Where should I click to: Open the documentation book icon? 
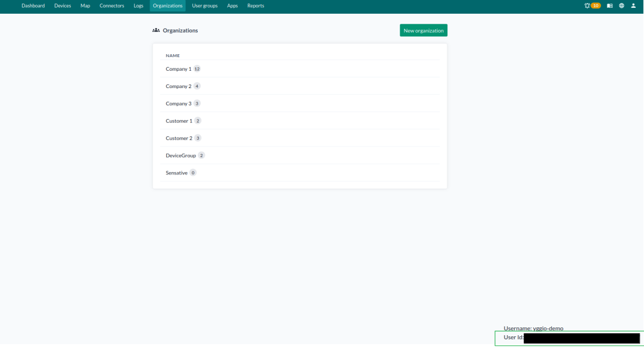click(609, 5)
